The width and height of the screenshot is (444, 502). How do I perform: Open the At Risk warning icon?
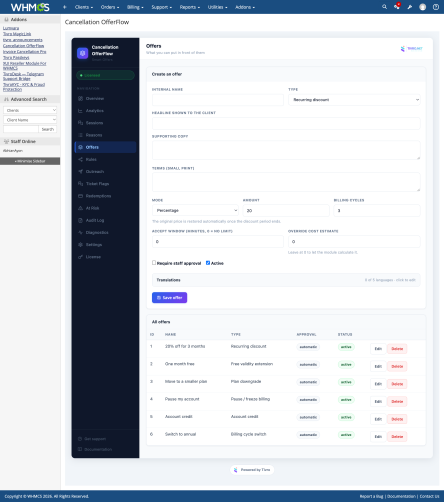pyautogui.click(x=80, y=208)
